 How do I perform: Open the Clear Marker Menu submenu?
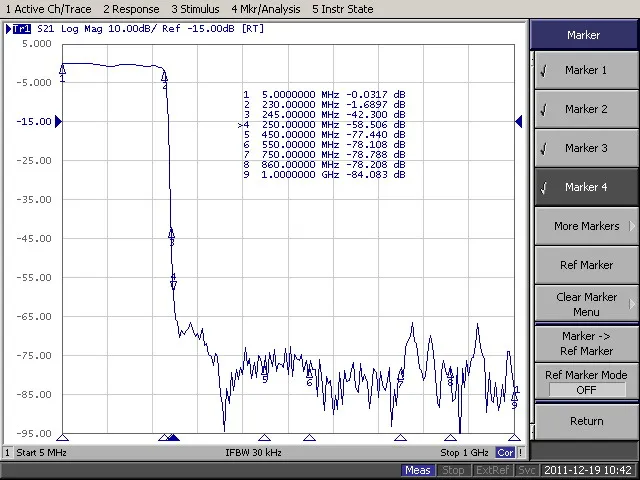coord(586,304)
